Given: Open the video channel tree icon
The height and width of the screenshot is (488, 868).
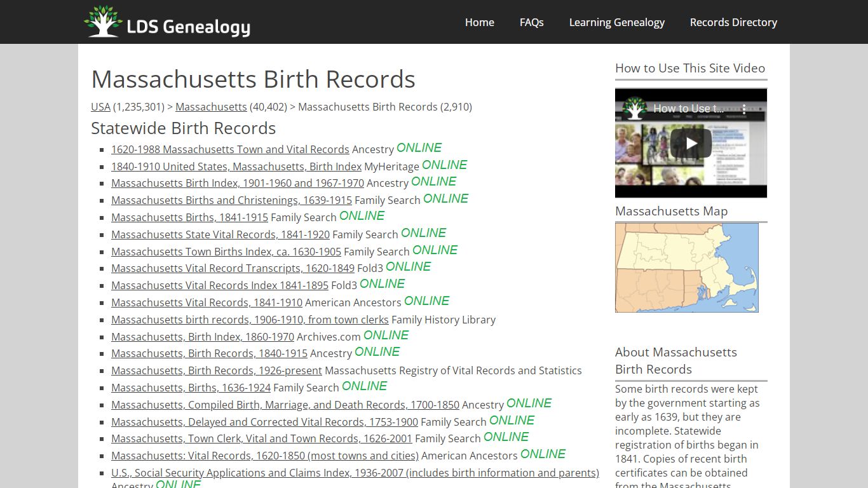Looking at the screenshot, I should pyautogui.click(x=634, y=108).
